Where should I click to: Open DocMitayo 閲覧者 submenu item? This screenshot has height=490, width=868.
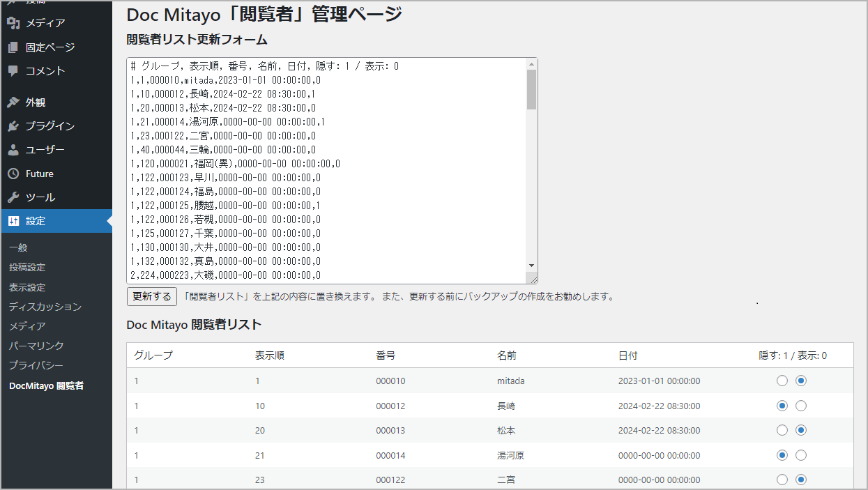click(x=46, y=385)
